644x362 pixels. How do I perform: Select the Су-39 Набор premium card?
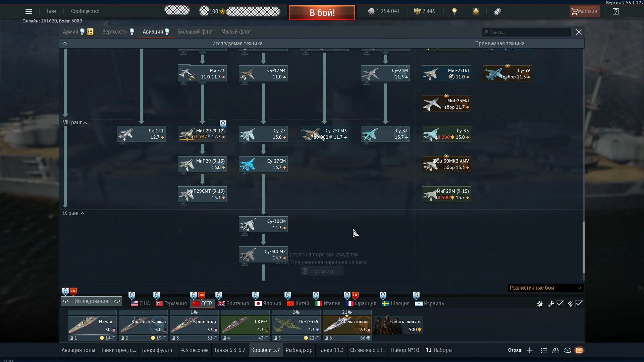coord(507,73)
